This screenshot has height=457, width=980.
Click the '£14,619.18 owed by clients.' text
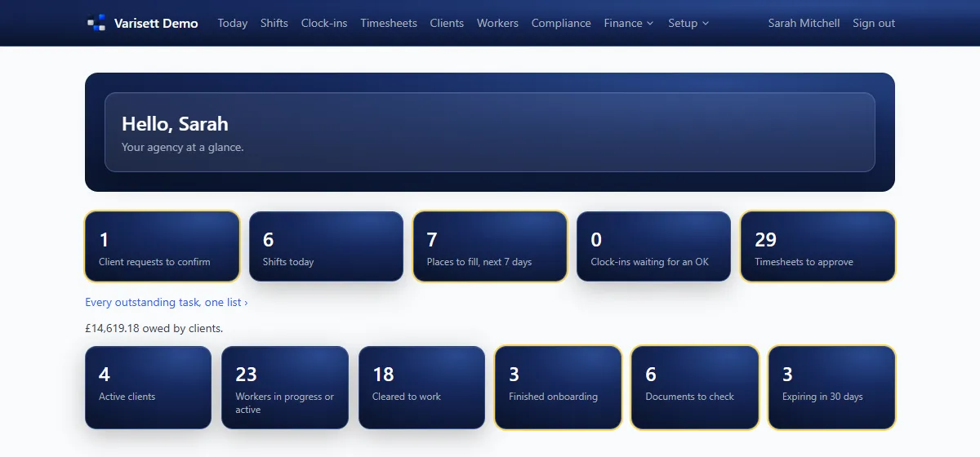pos(154,328)
